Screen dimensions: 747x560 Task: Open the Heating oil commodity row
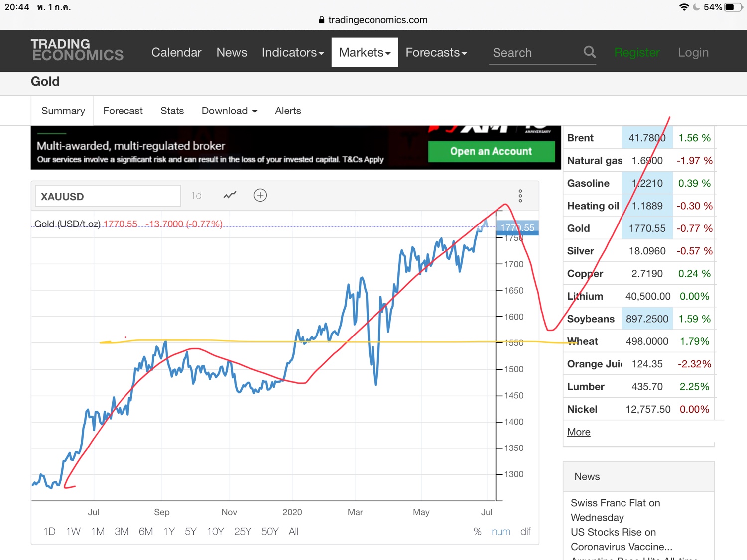click(x=639, y=206)
